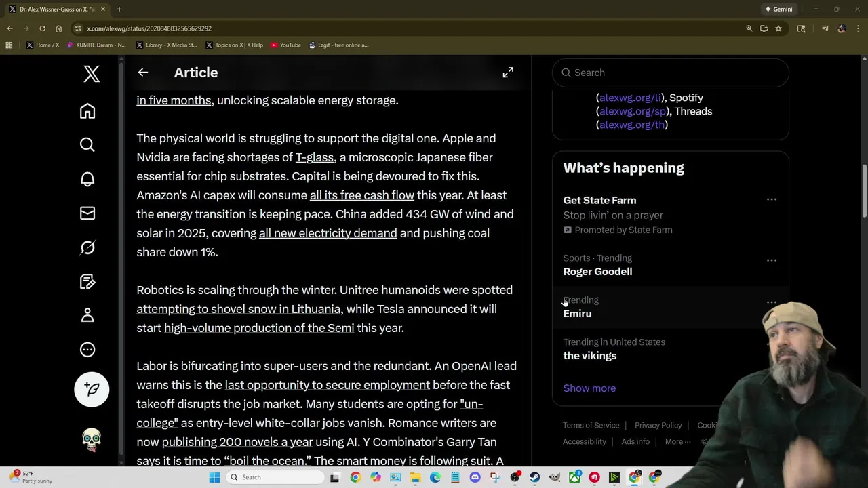Screen dimensions: 868x488
Task: Open options for Emiru trend
Action: coord(772,302)
